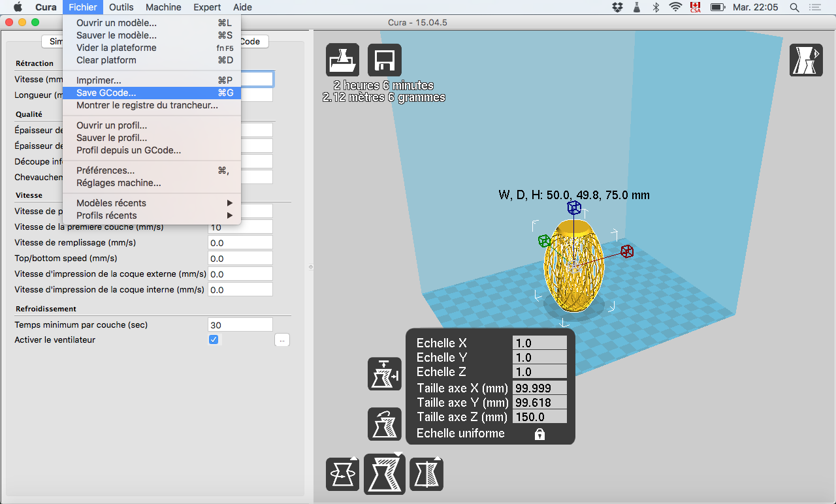Image resolution: width=836 pixels, height=504 pixels.
Task: Open the Cura application menu
Action: point(46,7)
